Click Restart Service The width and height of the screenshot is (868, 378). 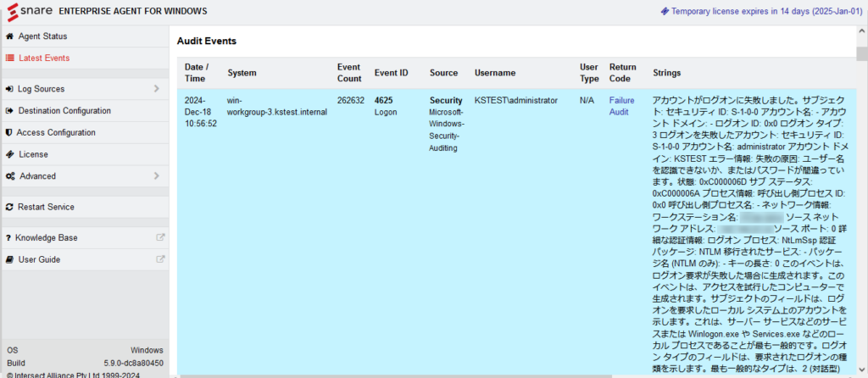point(86,207)
